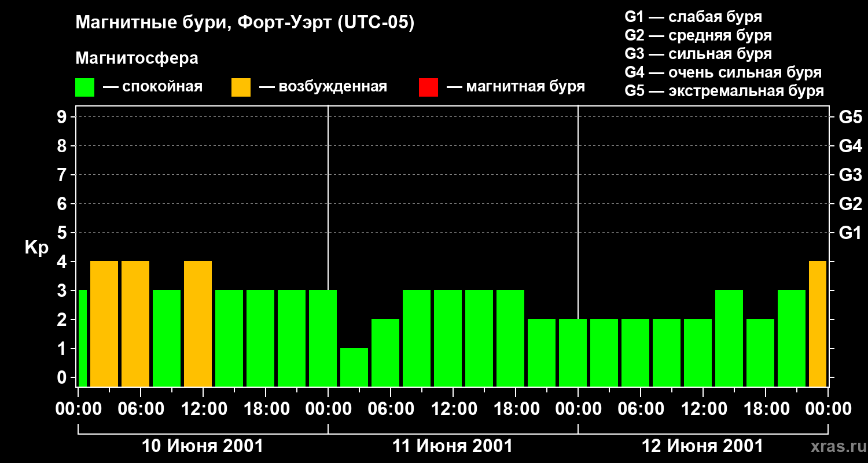The height and width of the screenshot is (463, 868).
Task: Select the chart title 'Магнитные бури, Форт-Уэрт (UTC-05)'
Action: pos(245,23)
